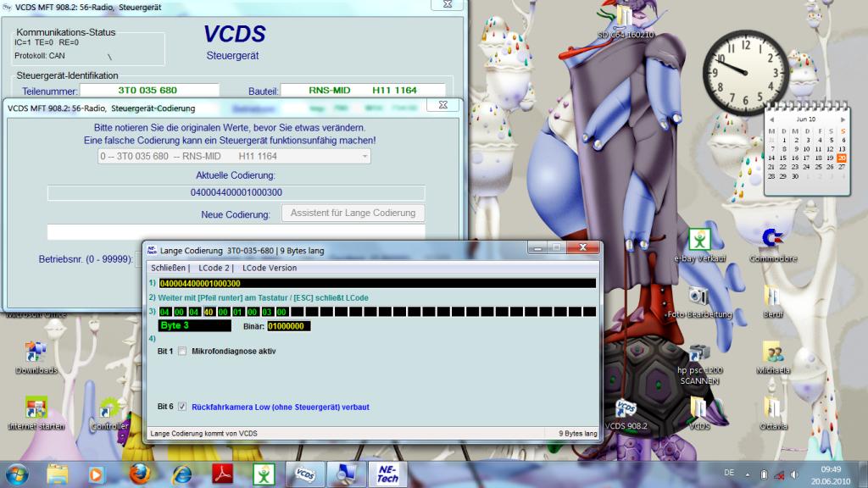Go to previous month in calendar gadget
The image size is (868, 488).
(x=771, y=119)
